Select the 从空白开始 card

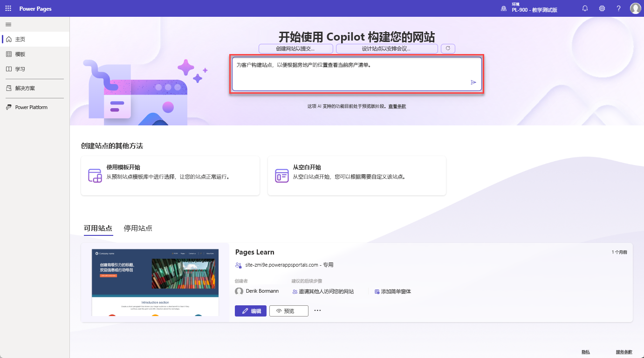click(x=357, y=176)
